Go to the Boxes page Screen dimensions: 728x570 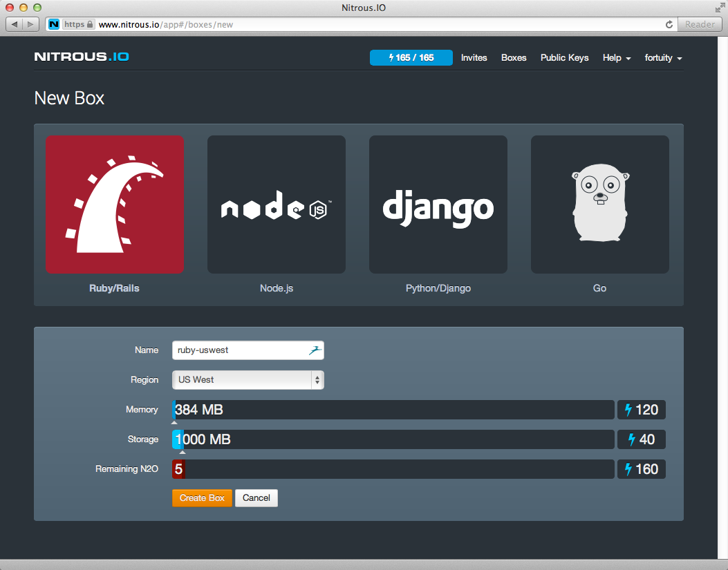514,57
